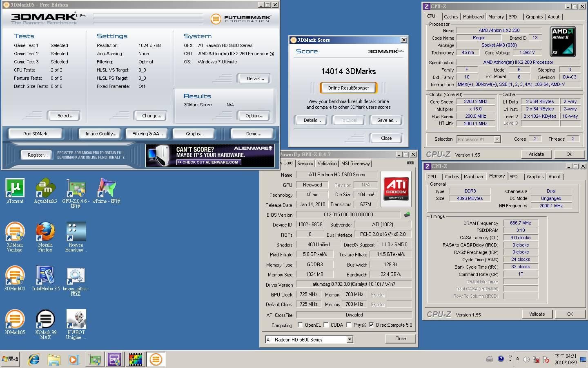Screen dimensions: 588x368
Task: Click Save as... in 3DMark Score
Action: tap(387, 120)
